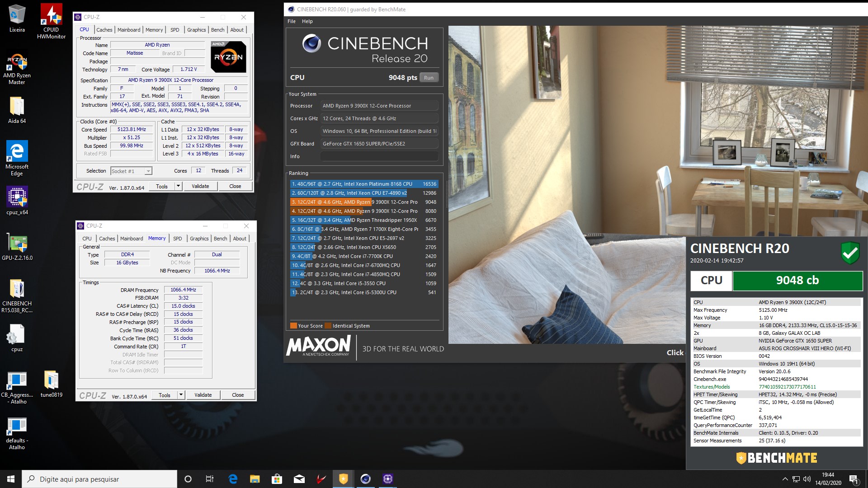Click Close in top CPU-Z window
The image size is (868, 488).
click(235, 186)
